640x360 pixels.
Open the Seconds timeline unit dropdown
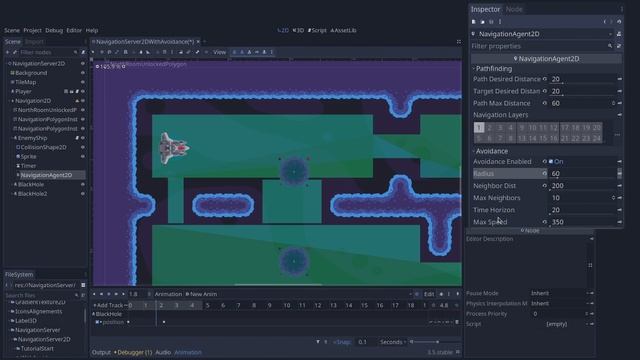392,342
